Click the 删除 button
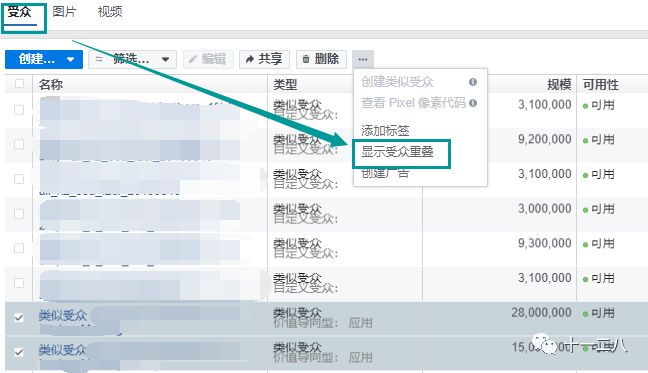The image size is (648, 373). point(321,59)
